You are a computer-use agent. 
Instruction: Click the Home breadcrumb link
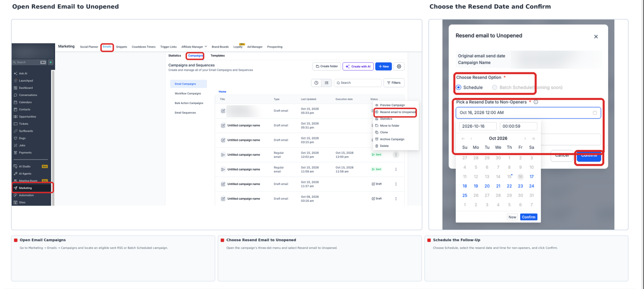pyautogui.click(x=223, y=91)
